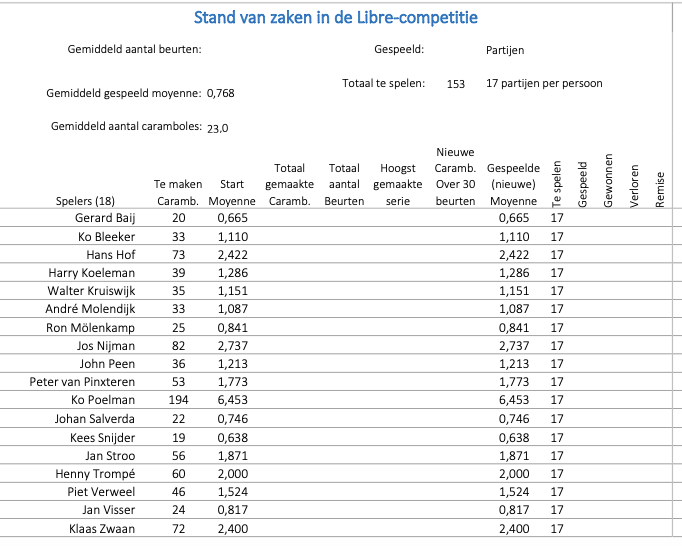The width and height of the screenshot is (682, 546).
Task: Select Klaas Zwaan's name cell
Action: click(102, 529)
